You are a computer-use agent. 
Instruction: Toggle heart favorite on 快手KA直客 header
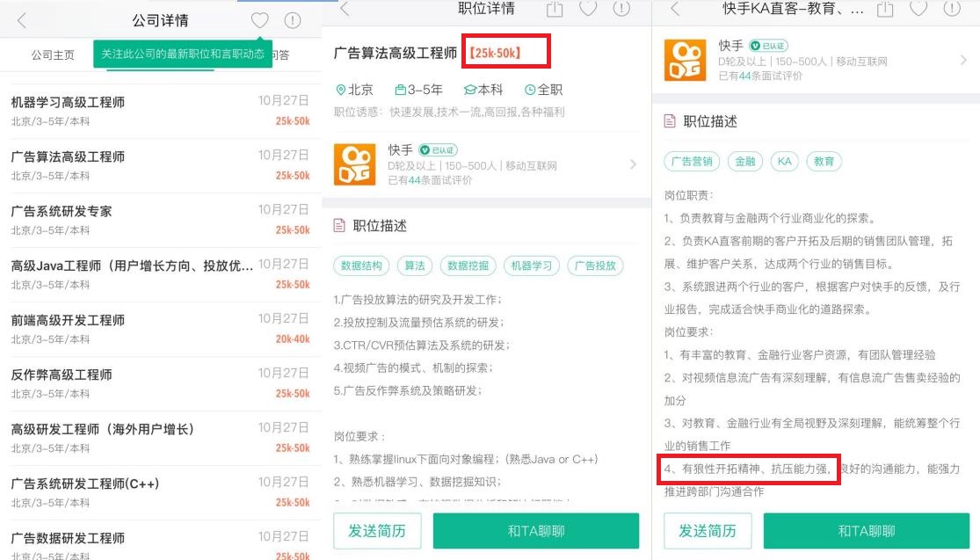(x=918, y=9)
